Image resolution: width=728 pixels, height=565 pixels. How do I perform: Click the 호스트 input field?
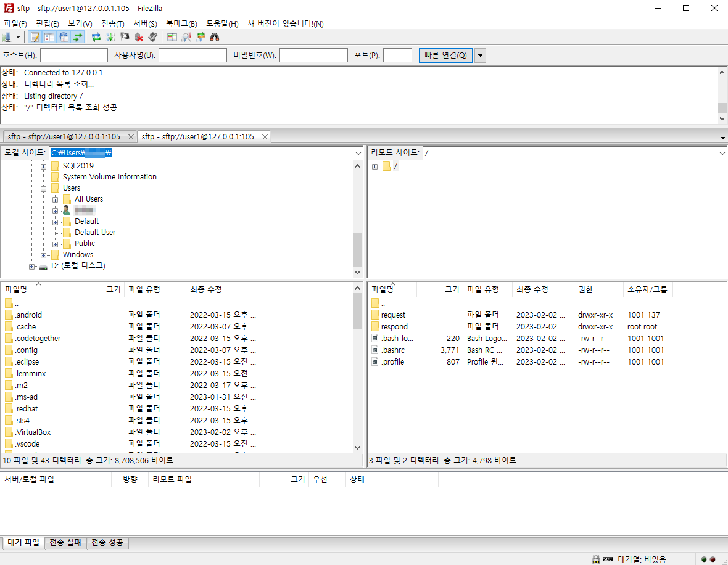click(x=74, y=56)
